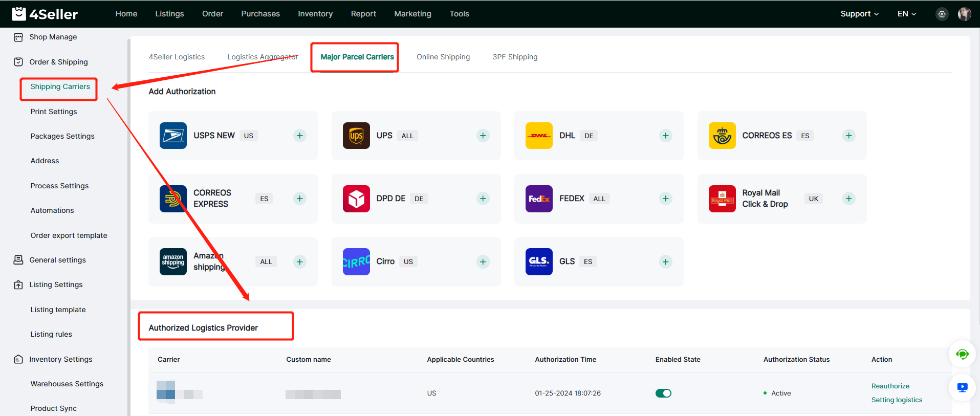Add Amazon shipping authorization plus icon
The width and height of the screenshot is (980, 416).
pos(300,261)
